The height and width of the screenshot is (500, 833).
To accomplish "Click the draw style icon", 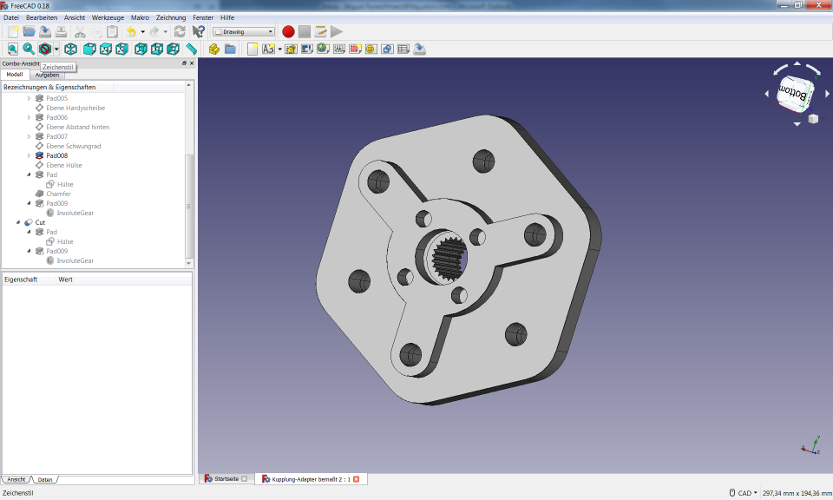I will pos(45,49).
